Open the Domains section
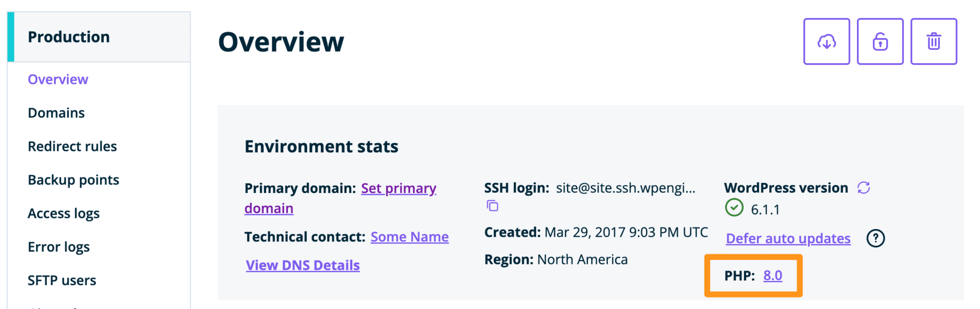 coord(56,113)
